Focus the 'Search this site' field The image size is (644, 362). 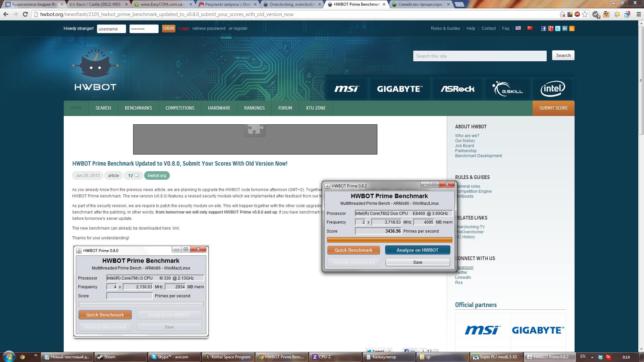tap(480, 56)
